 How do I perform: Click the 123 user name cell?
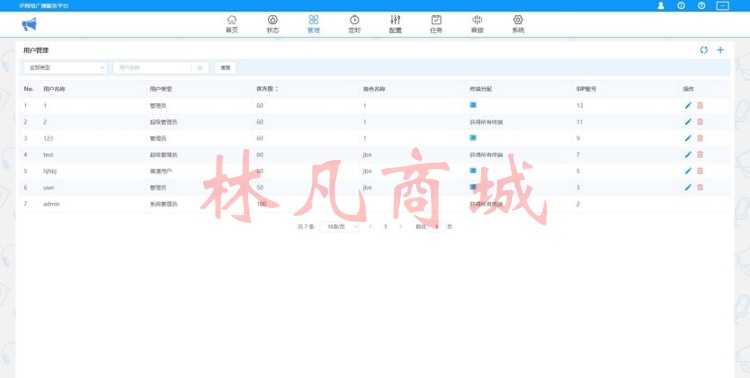coord(48,138)
